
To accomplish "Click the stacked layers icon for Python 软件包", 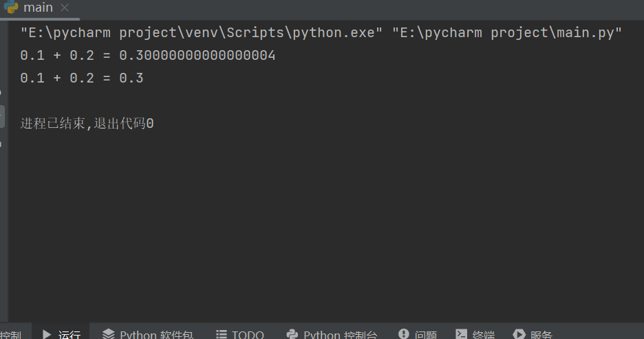I will (109, 335).
